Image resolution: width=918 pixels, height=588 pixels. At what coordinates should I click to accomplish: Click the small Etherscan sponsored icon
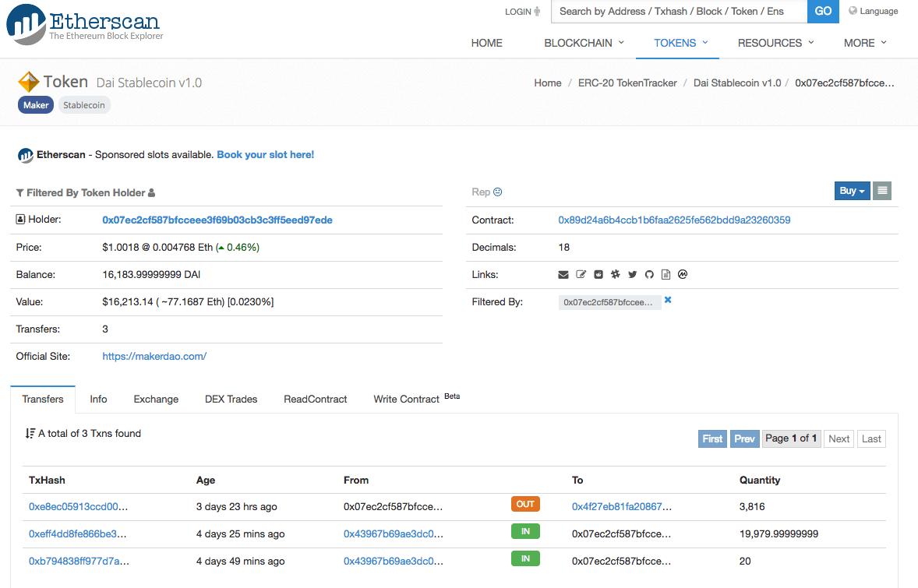25,155
